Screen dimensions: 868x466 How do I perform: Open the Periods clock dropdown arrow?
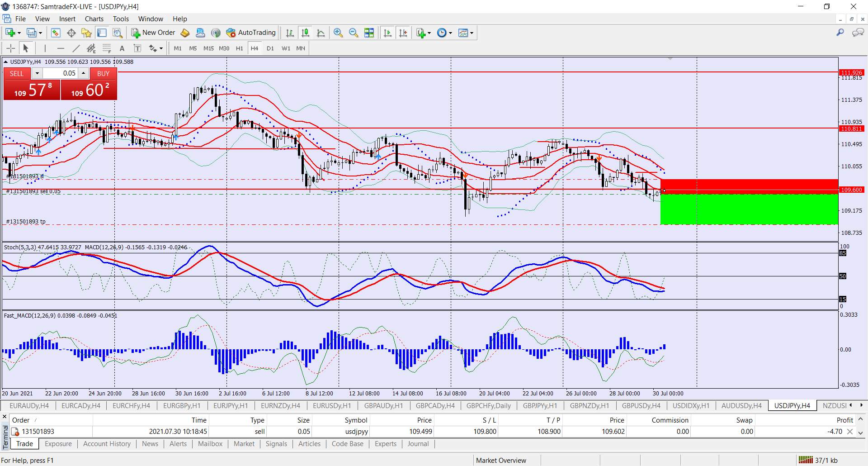click(450, 33)
